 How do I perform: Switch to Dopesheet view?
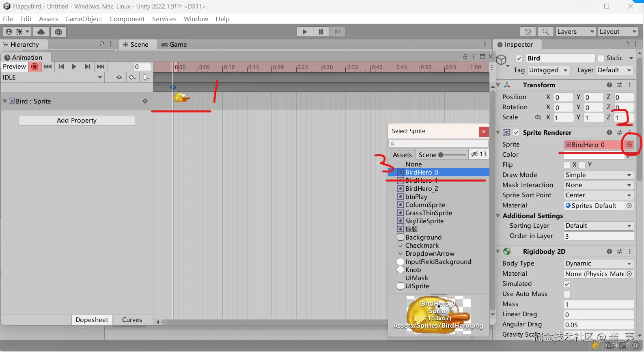click(92, 320)
